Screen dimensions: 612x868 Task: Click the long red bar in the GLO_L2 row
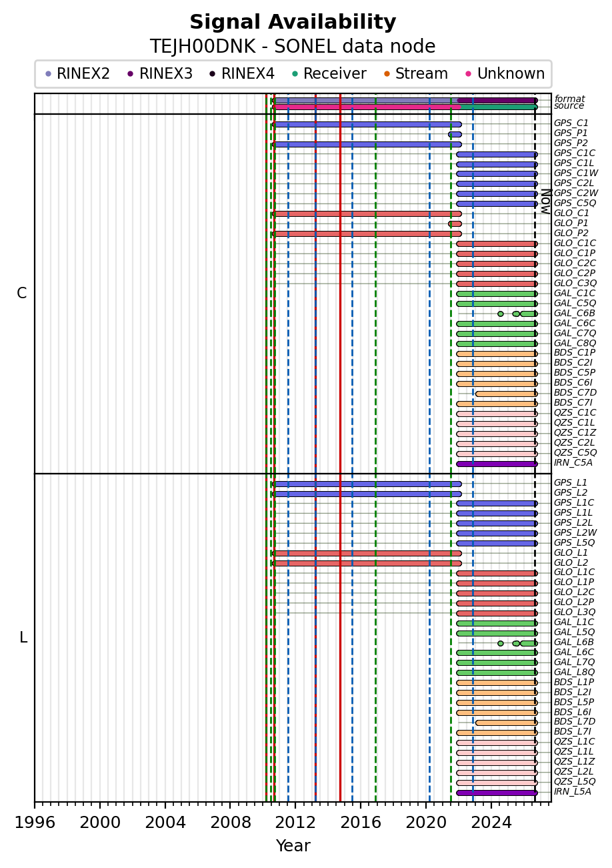[x=367, y=563]
